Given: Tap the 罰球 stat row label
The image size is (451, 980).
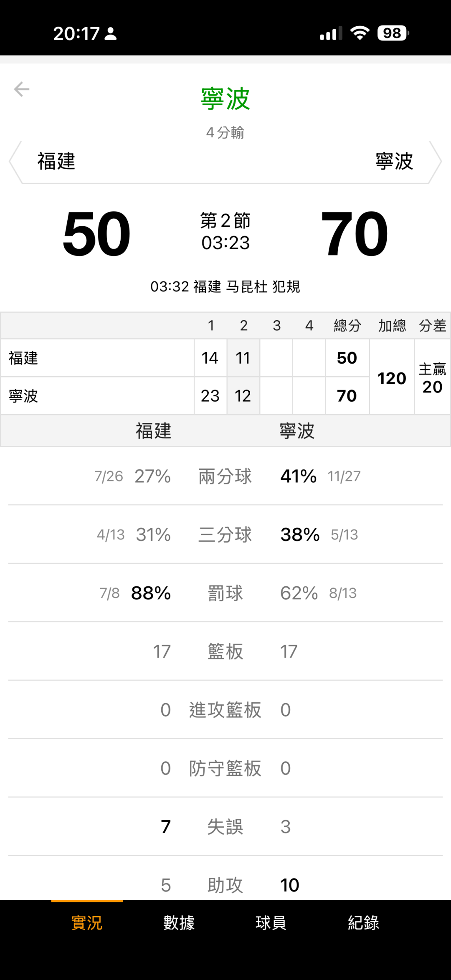Looking at the screenshot, I should (x=225, y=593).
